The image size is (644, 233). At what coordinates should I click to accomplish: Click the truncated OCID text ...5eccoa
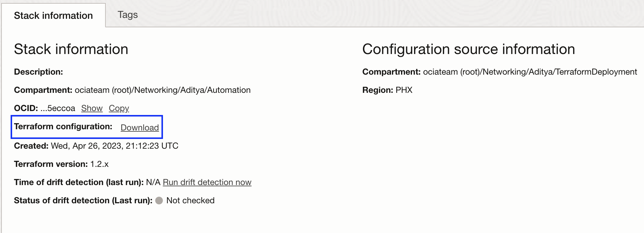tap(58, 108)
